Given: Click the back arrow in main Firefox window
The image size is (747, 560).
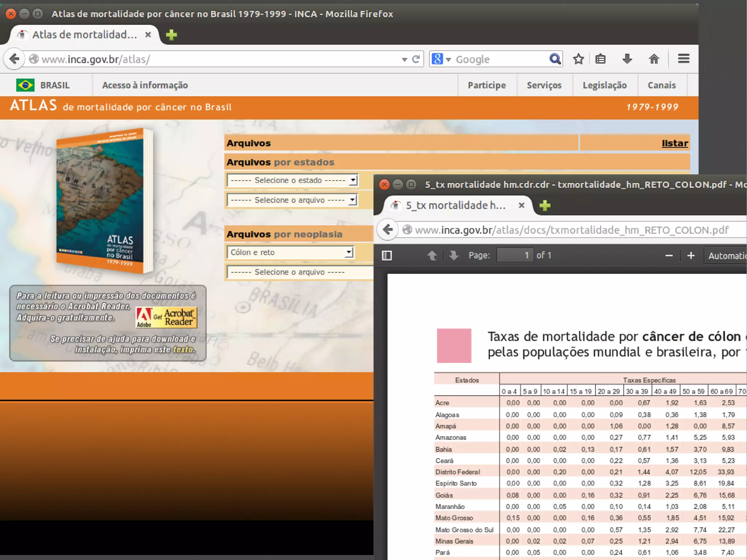Looking at the screenshot, I should pos(14,59).
